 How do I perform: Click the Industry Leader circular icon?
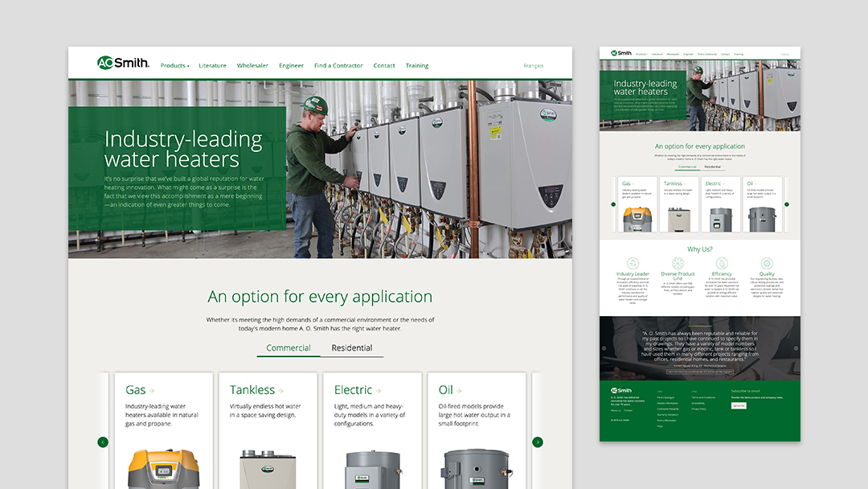633,263
